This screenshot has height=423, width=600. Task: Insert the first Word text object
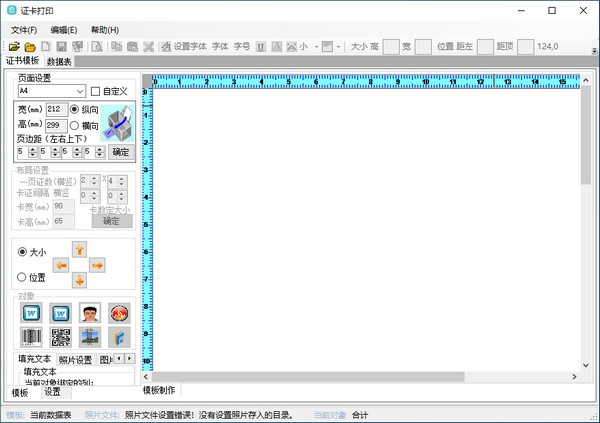[31, 313]
